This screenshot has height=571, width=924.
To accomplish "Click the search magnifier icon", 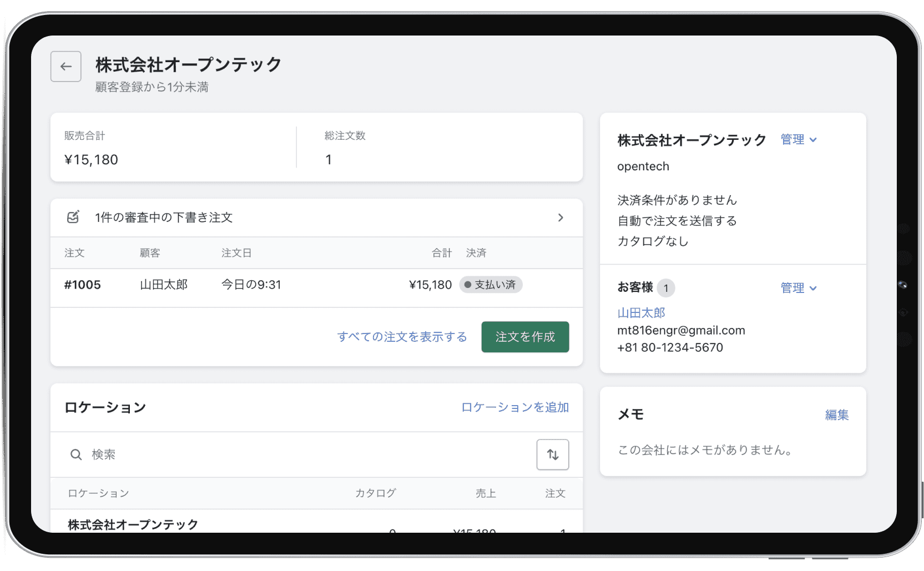I will click(76, 454).
